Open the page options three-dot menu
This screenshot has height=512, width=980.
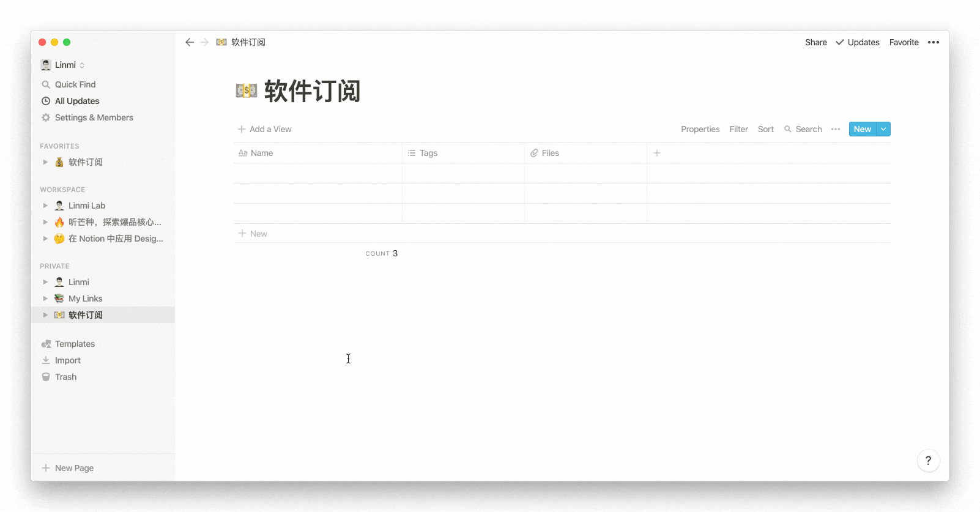[934, 42]
